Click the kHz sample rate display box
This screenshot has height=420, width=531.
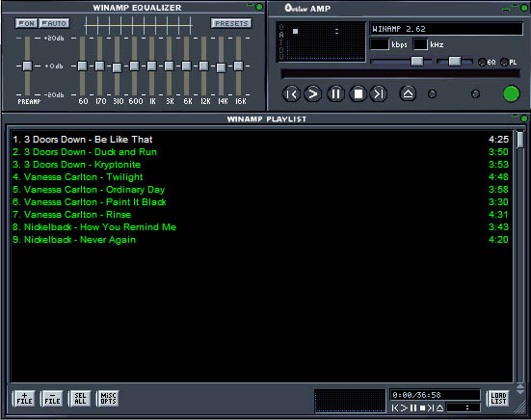click(x=420, y=44)
